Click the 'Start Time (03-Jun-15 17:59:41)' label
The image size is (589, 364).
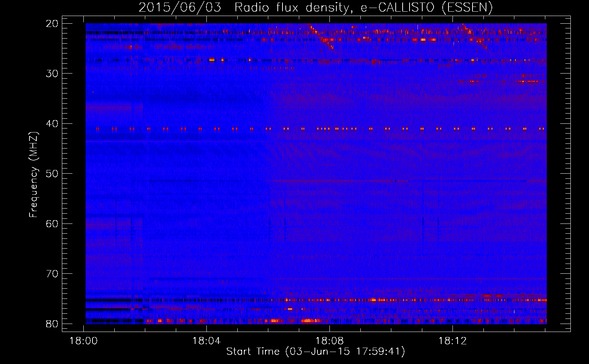316,352
